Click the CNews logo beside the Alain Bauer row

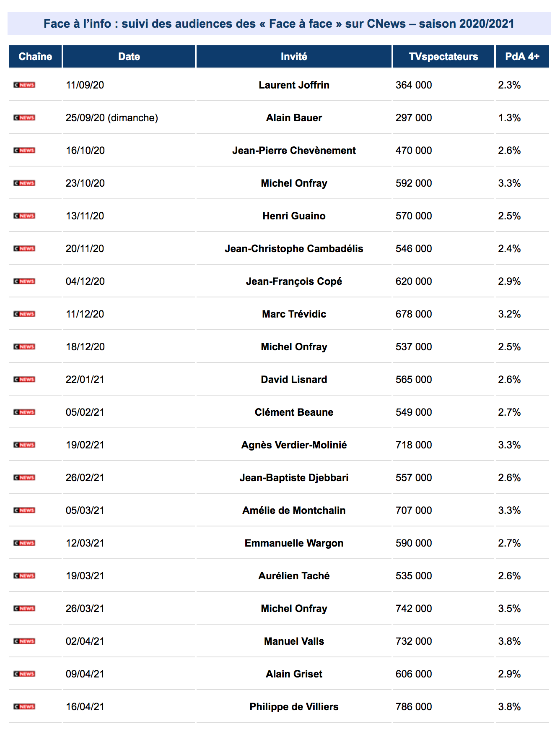pyautogui.click(x=24, y=118)
